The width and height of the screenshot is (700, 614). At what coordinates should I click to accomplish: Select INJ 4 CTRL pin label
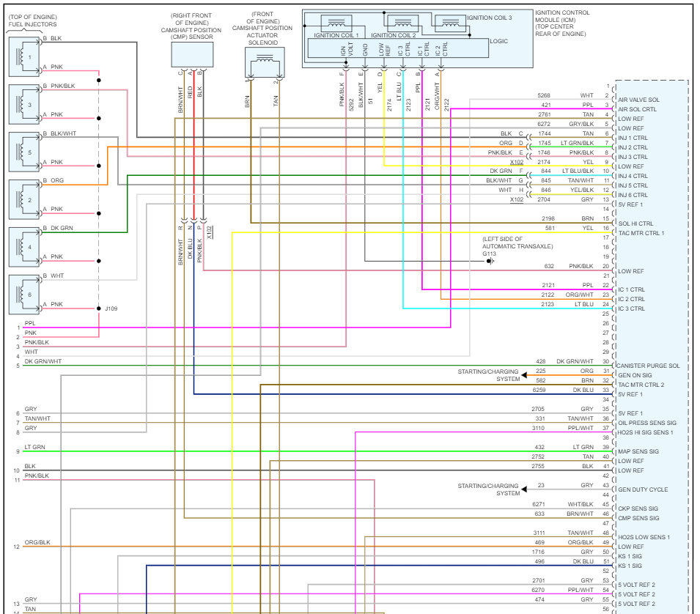click(633, 176)
